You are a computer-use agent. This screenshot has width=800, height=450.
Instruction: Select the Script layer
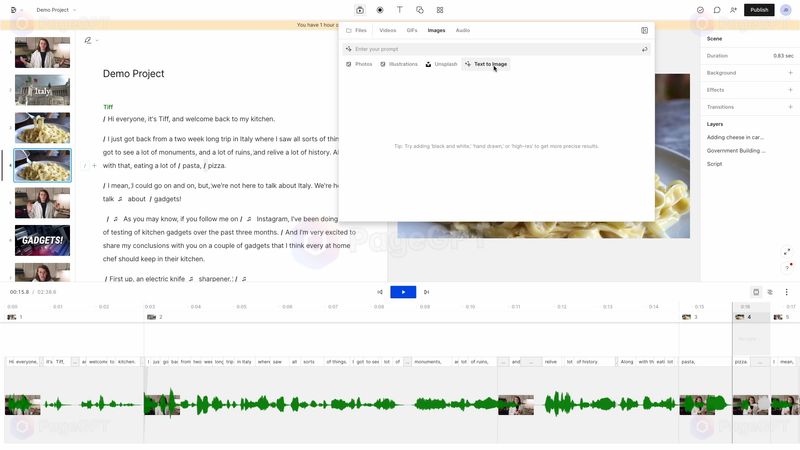click(714, 164)
